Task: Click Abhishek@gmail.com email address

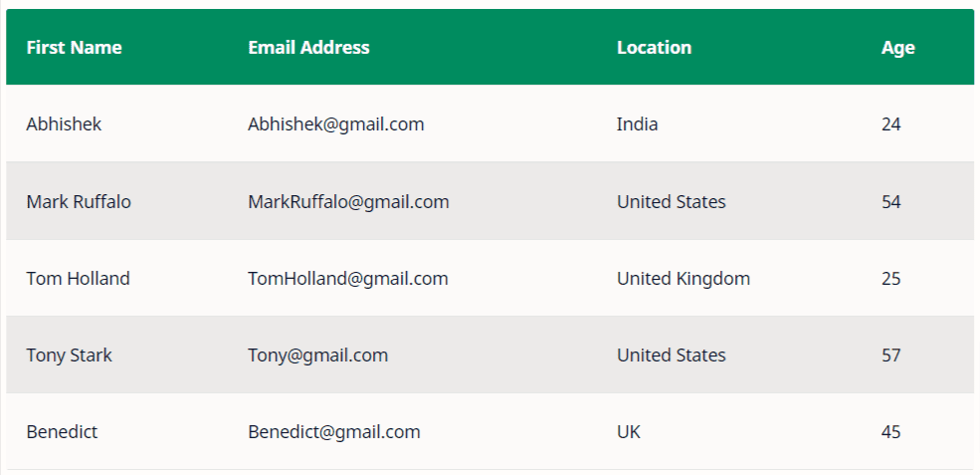Action: click(x=336, y=123)
